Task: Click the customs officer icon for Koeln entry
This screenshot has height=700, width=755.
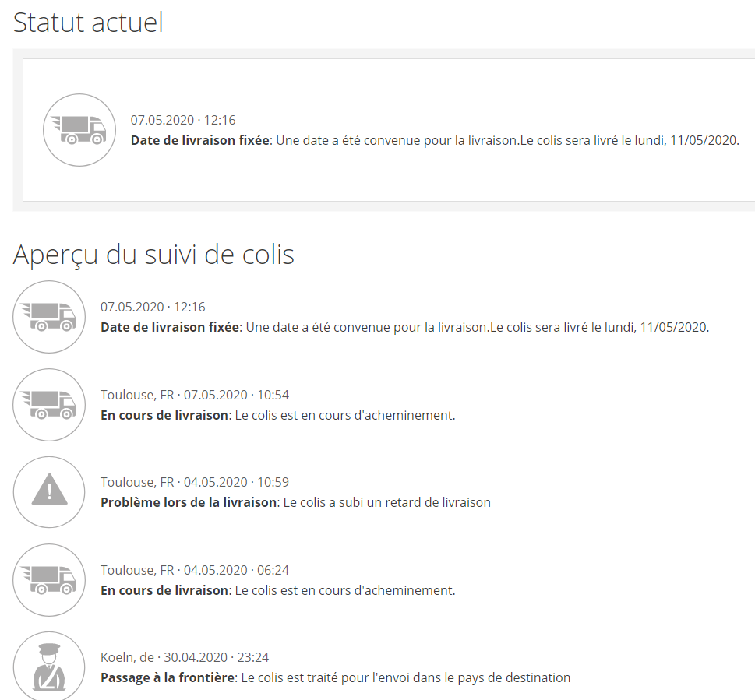Action: [x=49, y=667]
